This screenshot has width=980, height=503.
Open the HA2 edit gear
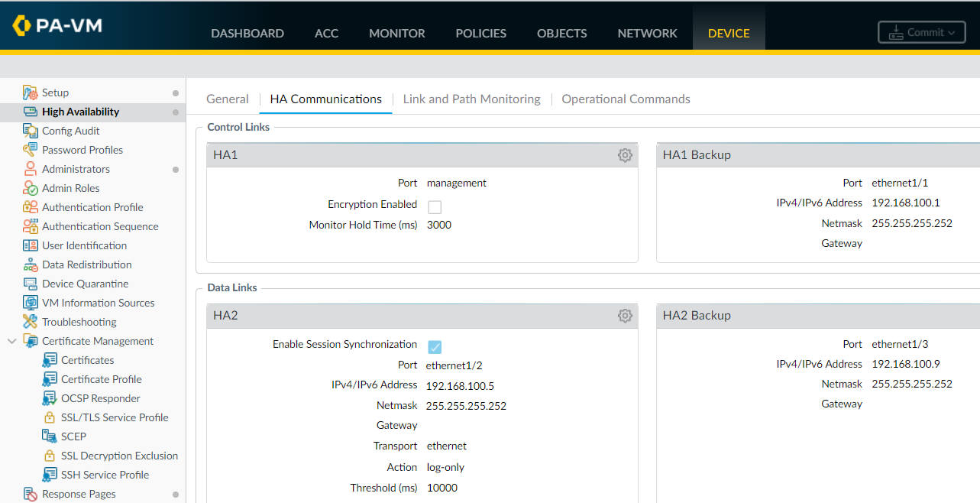[625, 315]
